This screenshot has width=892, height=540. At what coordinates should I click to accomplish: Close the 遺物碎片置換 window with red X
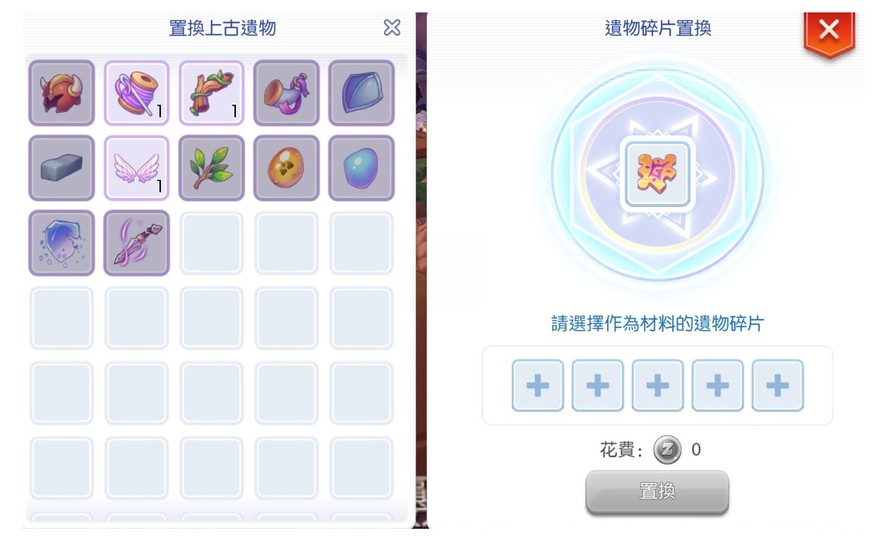pyautogui.click(x=829, y=31)
